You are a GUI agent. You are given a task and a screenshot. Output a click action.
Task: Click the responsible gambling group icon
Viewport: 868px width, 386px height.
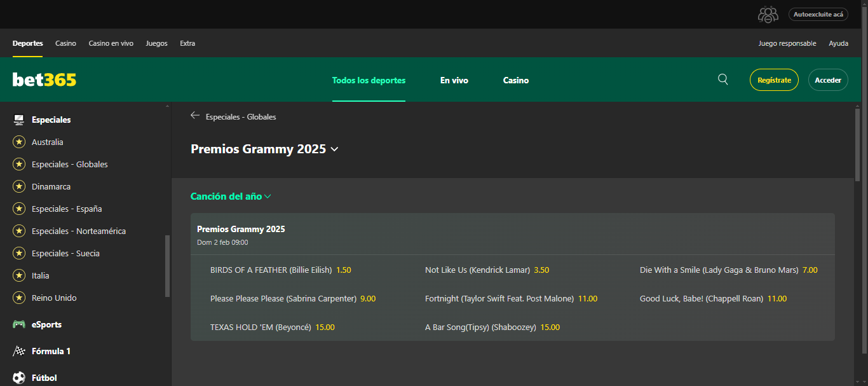click(x=768, y=15)
